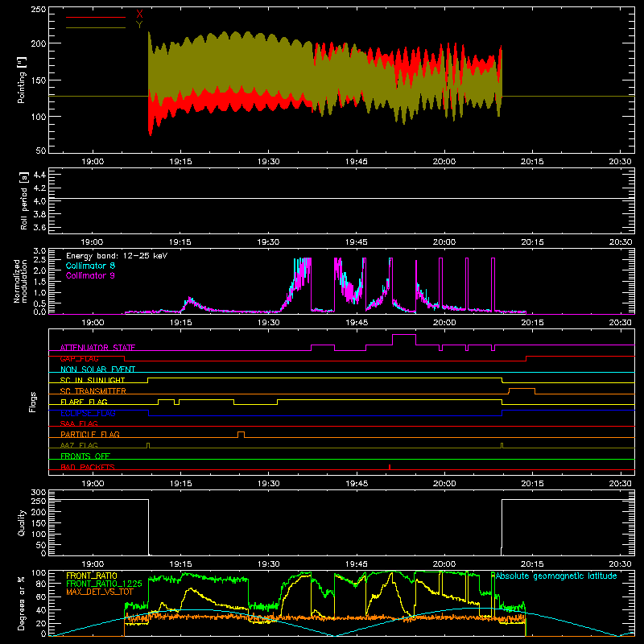Click the BAD_PACKETS spike marker
This screenshot has height=644, width=644.
(390, 467)
